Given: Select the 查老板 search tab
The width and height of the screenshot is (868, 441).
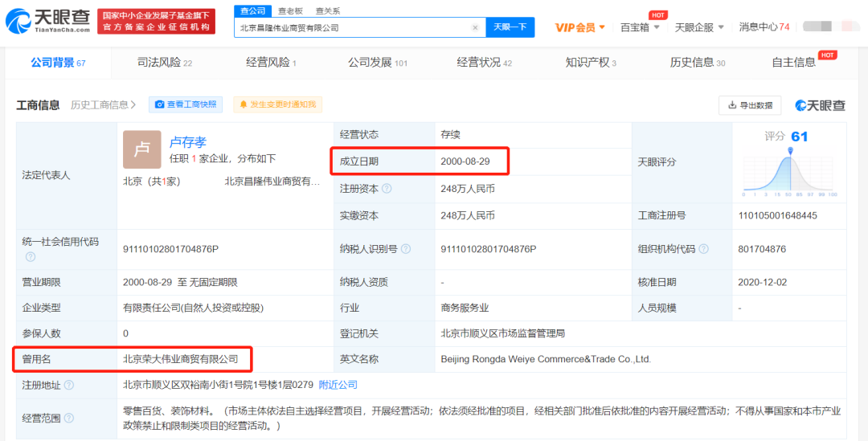Looking at the screenshot, I should [x=290, y=10].
